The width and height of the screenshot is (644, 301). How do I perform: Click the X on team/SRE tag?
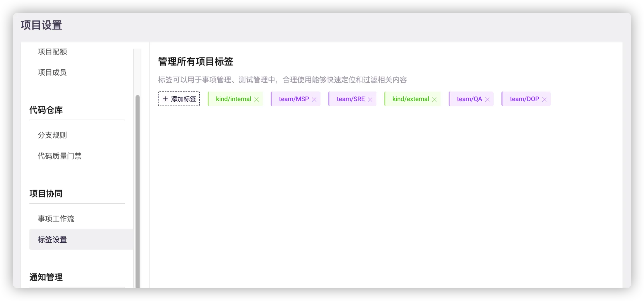370,99
